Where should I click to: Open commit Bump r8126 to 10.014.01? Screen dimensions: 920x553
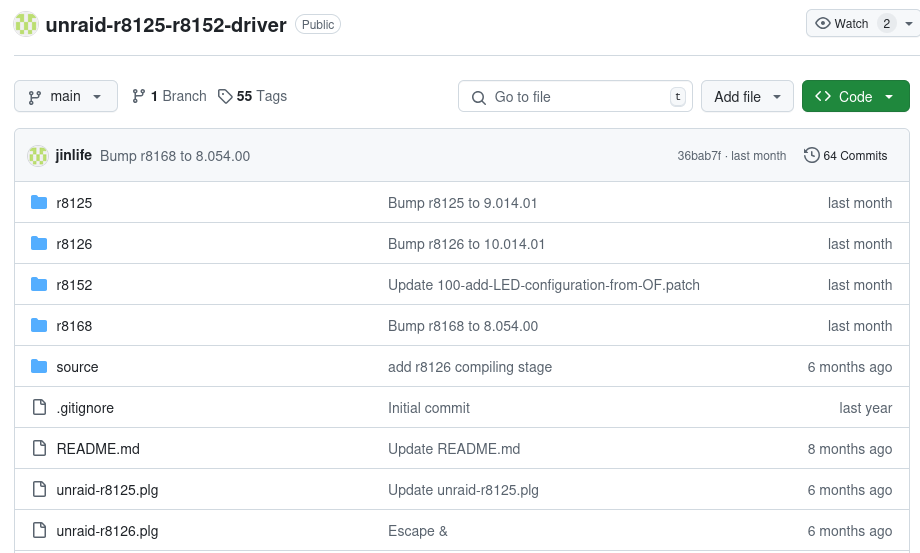466,244
